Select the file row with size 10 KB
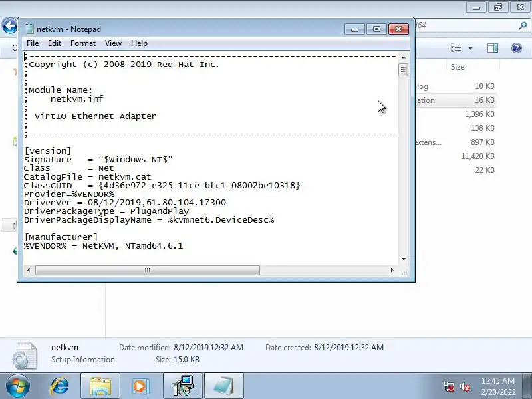The image size is (532, 399). tap(456, 86)
